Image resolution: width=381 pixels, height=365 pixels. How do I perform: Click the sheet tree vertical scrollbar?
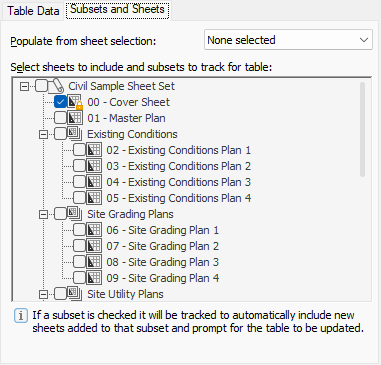[x=363, y=129]
